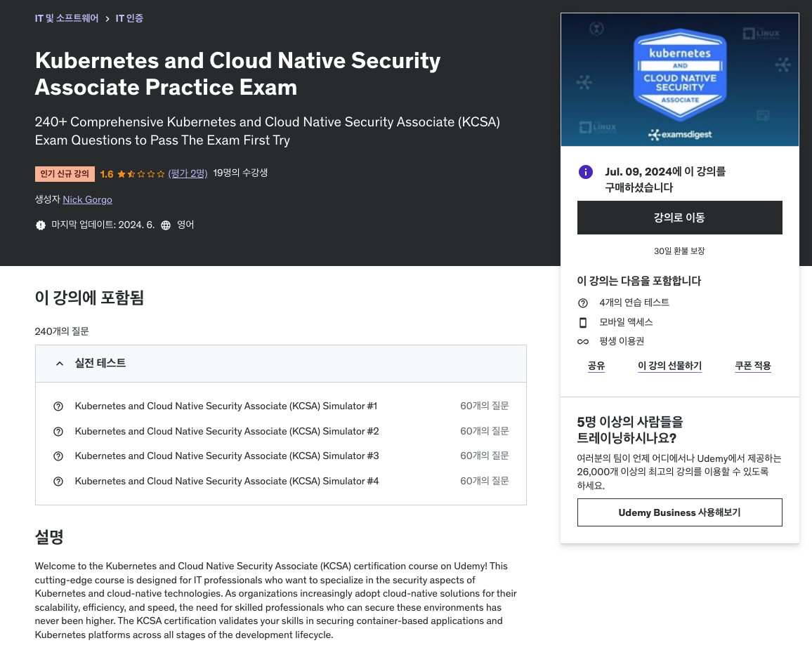The image size is (812, 650).
Task: Click the 60개의 질문 count for Simulator #1
Action: pyautogui.click(x=484, y=406)
